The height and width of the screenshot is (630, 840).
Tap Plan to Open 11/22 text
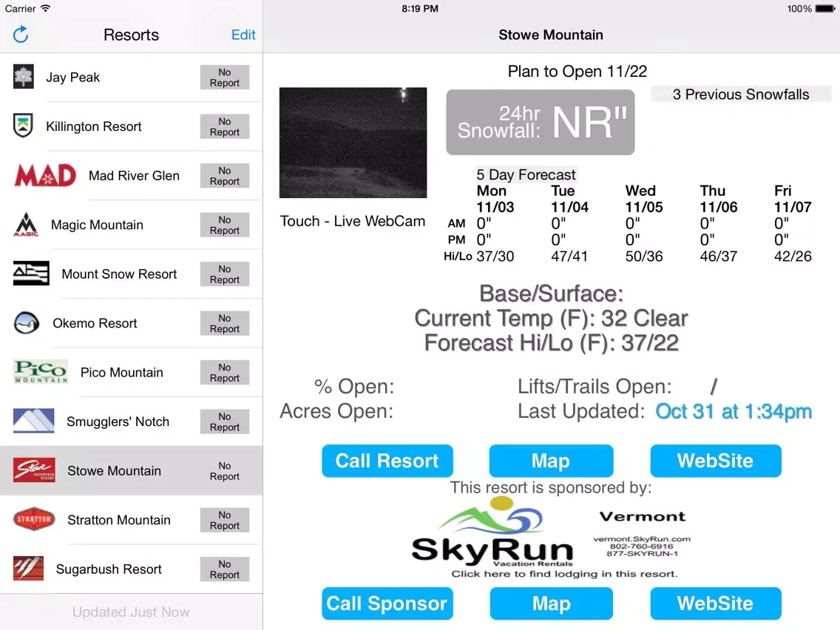coord(577,71)
